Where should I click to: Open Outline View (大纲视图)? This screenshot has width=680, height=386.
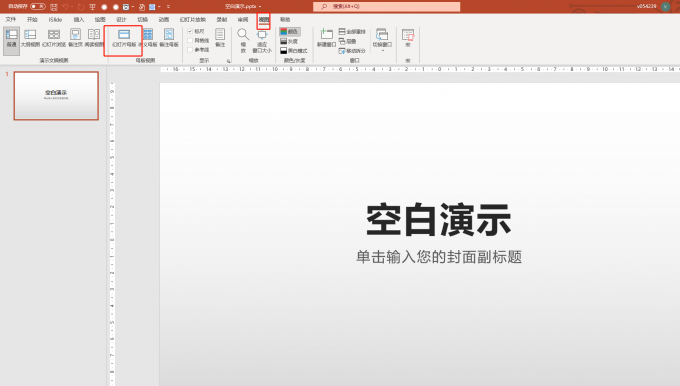click(30, 38)
